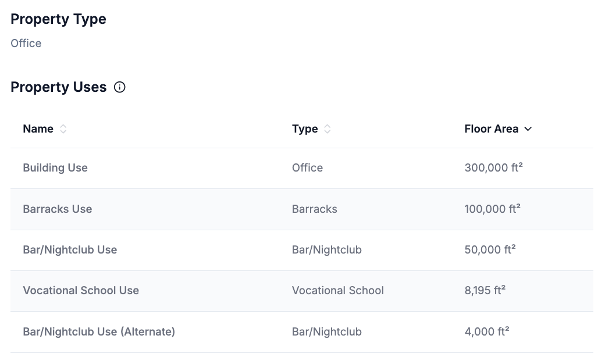Select the Building Use row name
The image size is (605, 364).
(55, 168)
